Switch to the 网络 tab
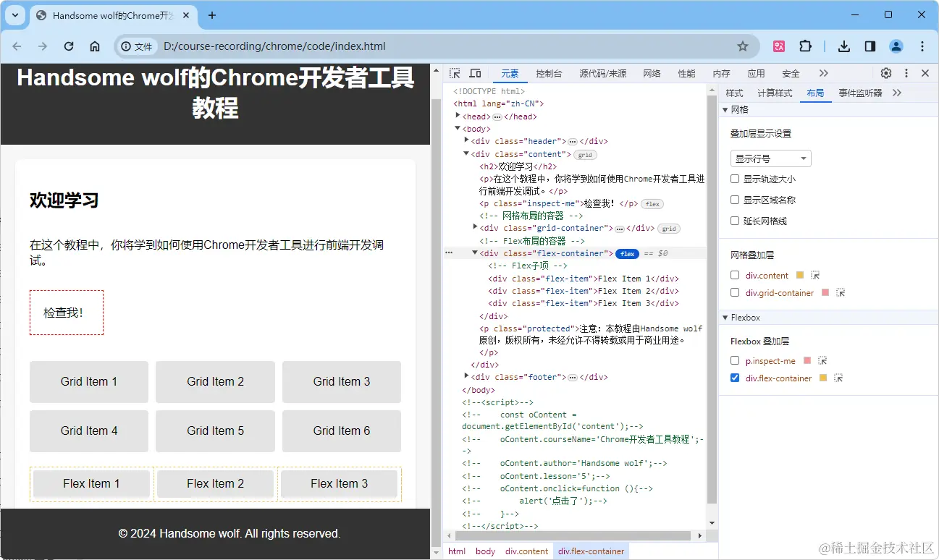Image resolution: width=939 pixels, height=560 pixels. pos(652,73)
